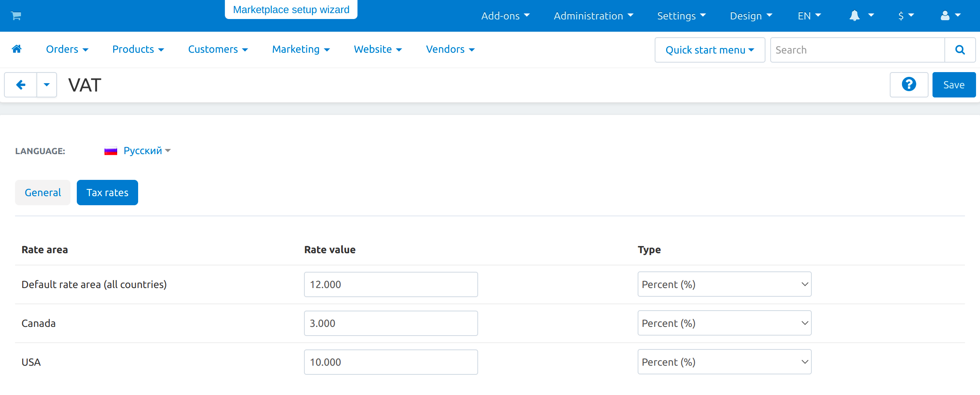The width and height of the screenshot is (980, 395).
Task: Click the 'Type' column header
Action: click(649, 250)
